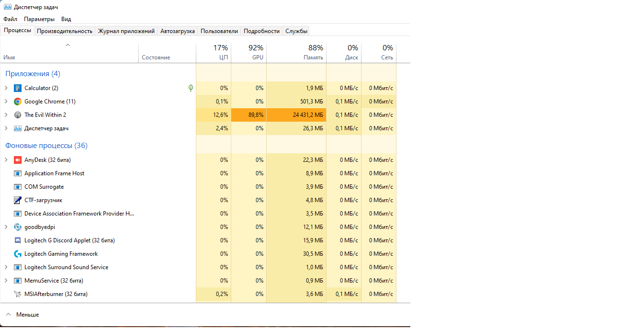Click the Фоновые процессы (36) group heading
This screenshot has height=330, width=644.
pos(46,146)
